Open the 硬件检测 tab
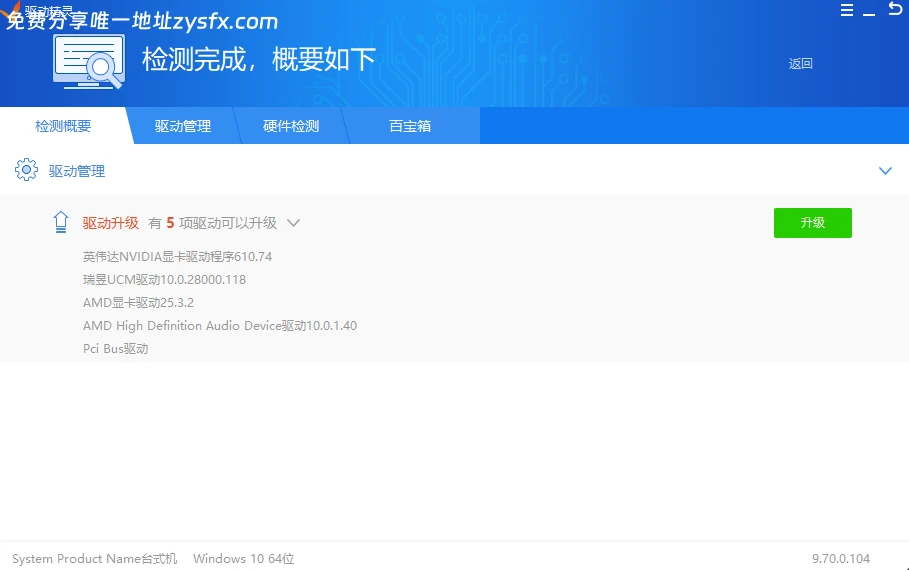Image resolution: width=909 pixels, height=570 pixels. coord(291,126)
